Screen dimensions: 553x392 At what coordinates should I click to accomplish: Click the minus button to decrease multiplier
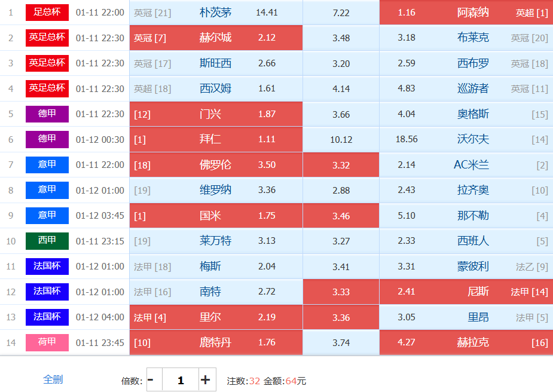pyautogui.click(x=151, y=380)
